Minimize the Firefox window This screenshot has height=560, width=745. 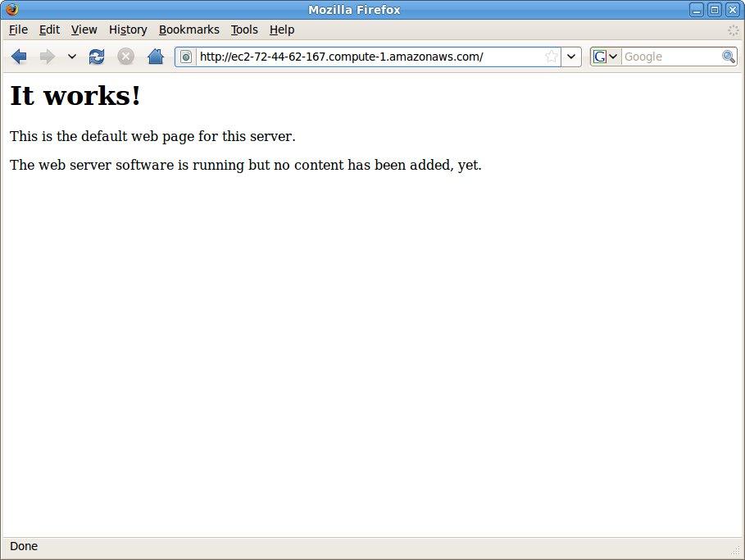tap(697, 10)
